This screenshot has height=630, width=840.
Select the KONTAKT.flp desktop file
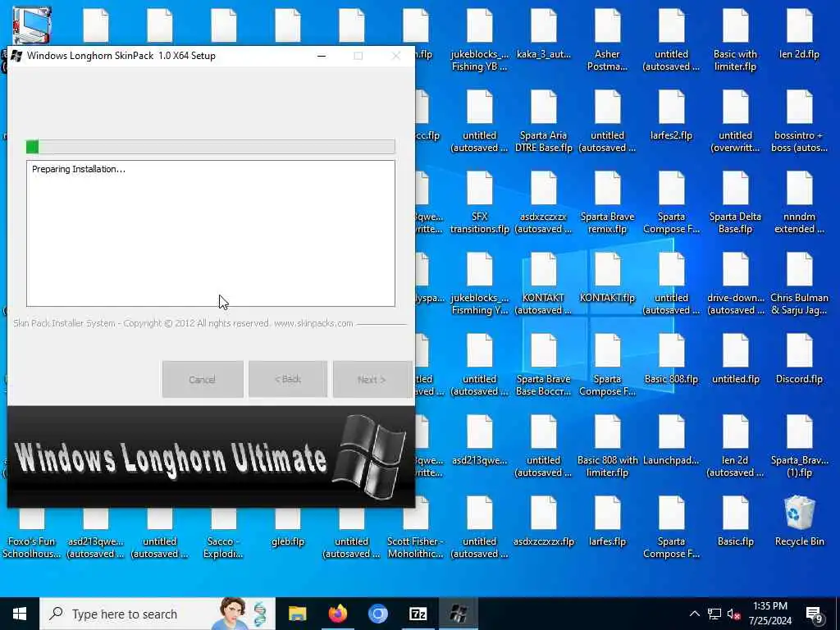[608, 277]
